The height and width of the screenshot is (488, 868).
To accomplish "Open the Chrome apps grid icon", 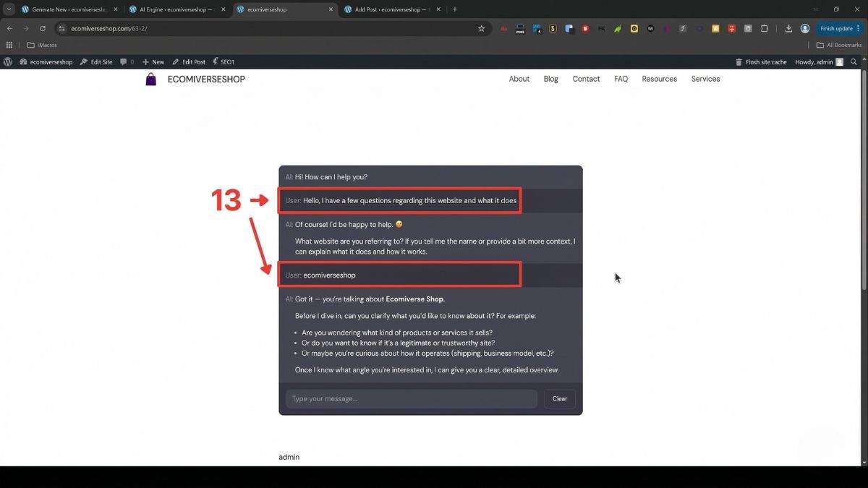I will point(9,45).
